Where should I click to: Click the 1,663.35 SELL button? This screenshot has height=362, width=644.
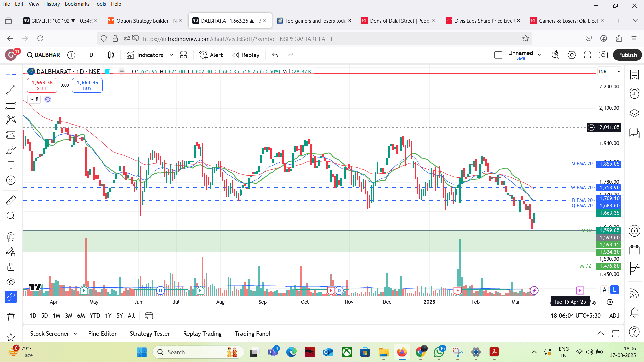point(42,85)
